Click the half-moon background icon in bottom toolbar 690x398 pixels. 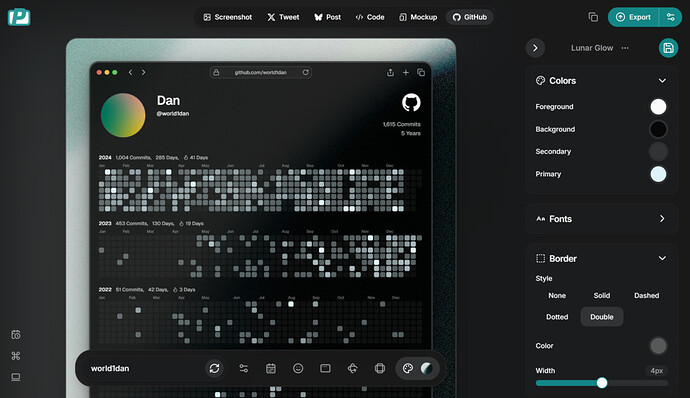pyautogui.click(x=426, y=369)
